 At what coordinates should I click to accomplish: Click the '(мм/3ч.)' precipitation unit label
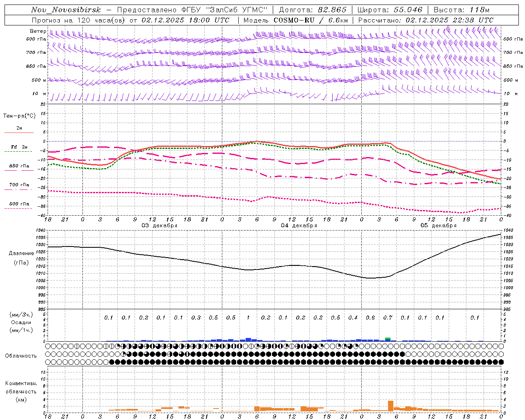tap(21, 315)
